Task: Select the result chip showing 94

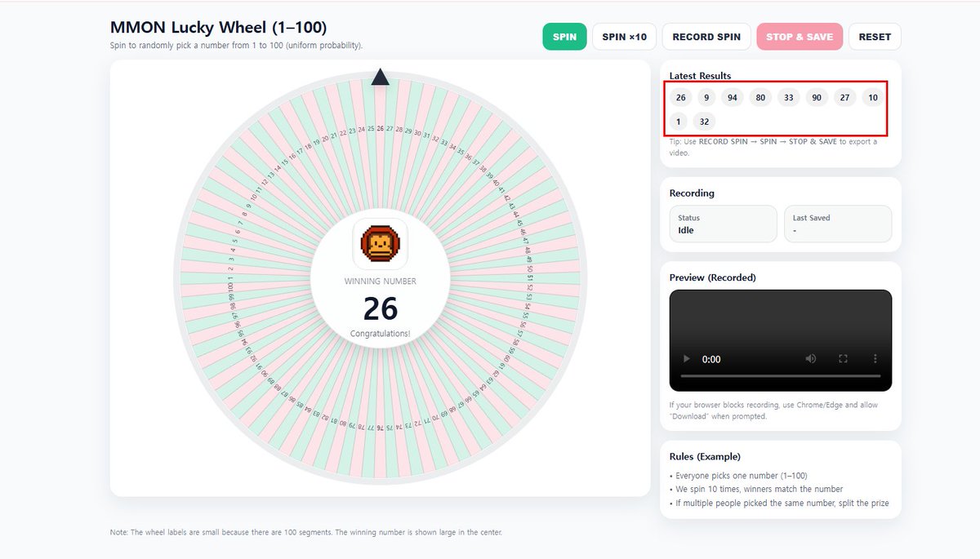Action: click(733, 98)
